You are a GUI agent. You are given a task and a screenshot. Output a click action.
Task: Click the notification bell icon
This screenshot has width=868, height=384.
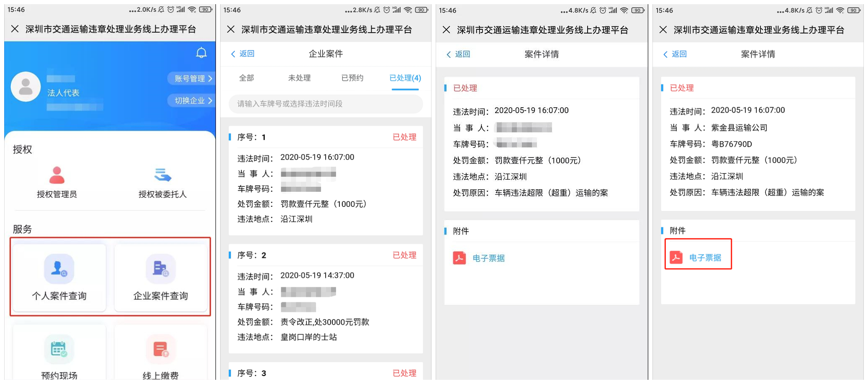click(201, 53)
